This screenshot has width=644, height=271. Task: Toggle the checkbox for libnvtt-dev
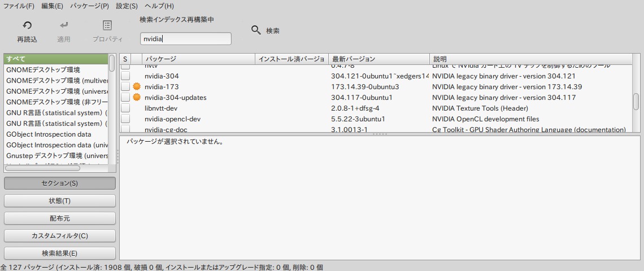click(x=125, y=108)
